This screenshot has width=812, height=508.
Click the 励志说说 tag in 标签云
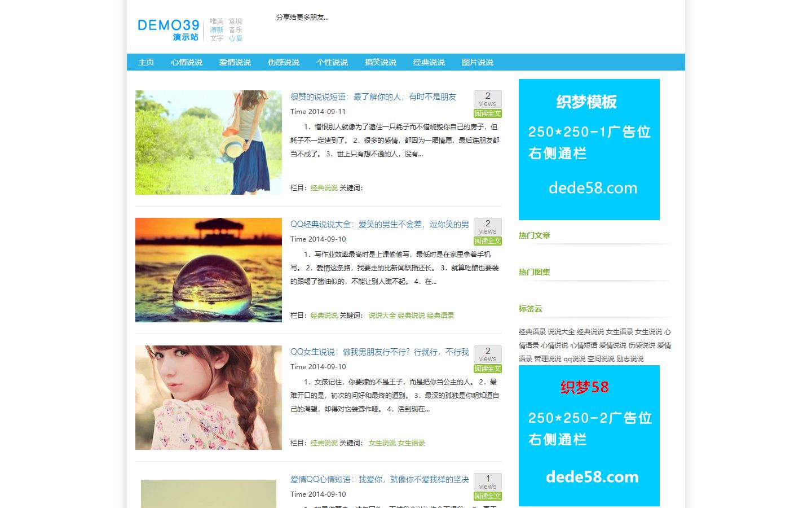630,359
